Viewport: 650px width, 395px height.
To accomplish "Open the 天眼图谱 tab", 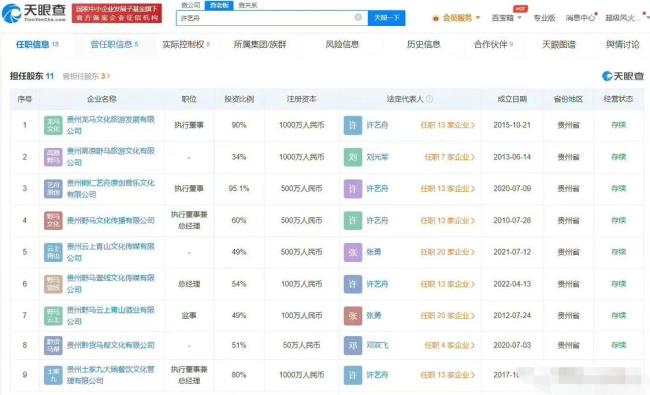I will [x=559, y=44].
